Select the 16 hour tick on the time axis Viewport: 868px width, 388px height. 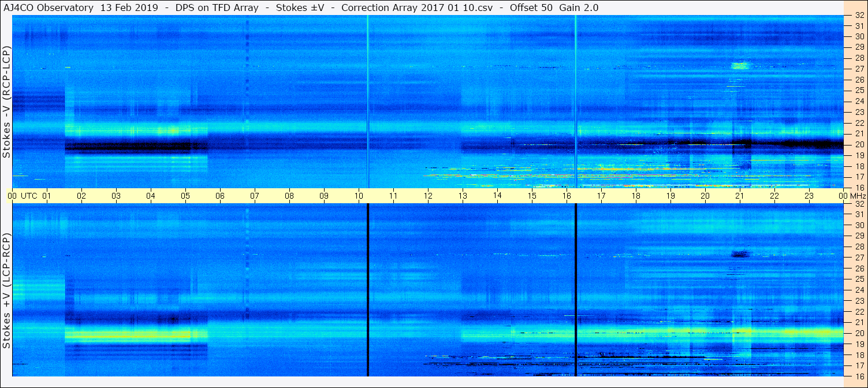[567, 196]
